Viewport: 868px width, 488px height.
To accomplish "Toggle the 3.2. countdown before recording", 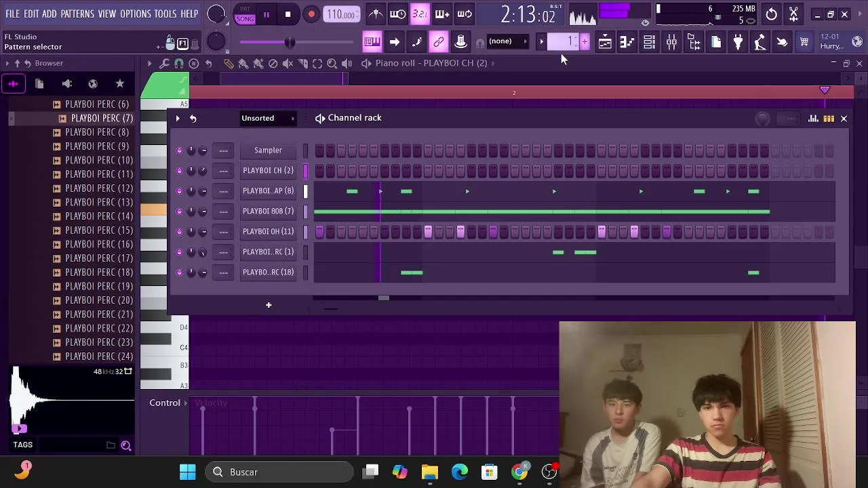I will click(x=420, y=14).
